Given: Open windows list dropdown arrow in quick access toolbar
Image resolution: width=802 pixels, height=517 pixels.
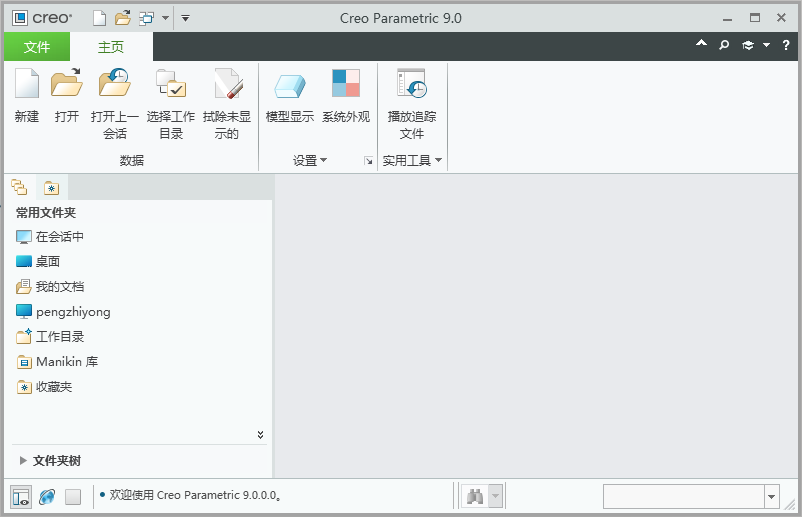Looking at the screenshot, I should point(165,18).
